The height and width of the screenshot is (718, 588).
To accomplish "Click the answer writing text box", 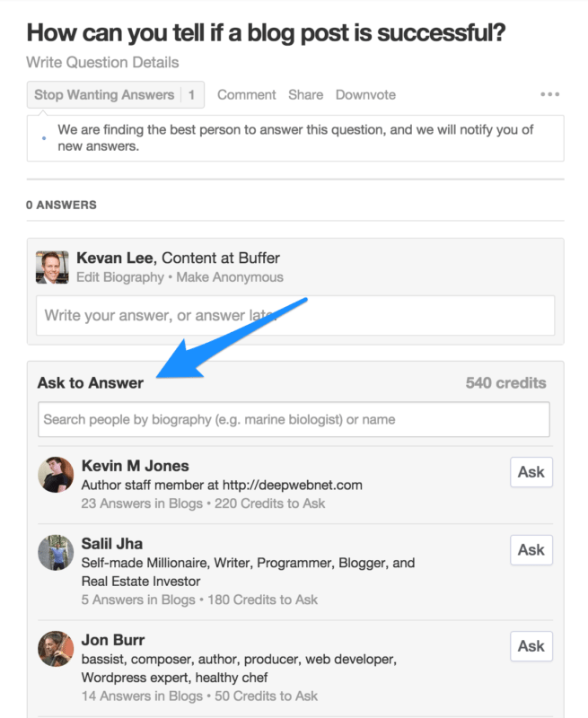I will (294, 316).
